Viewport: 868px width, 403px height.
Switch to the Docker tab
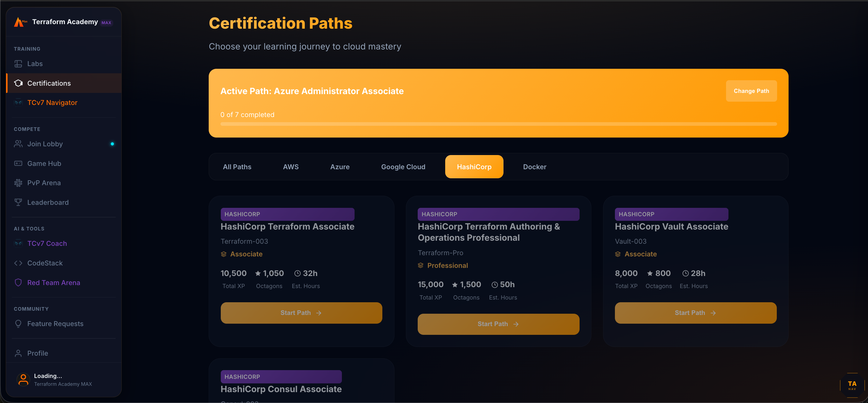tap(534, 167)
